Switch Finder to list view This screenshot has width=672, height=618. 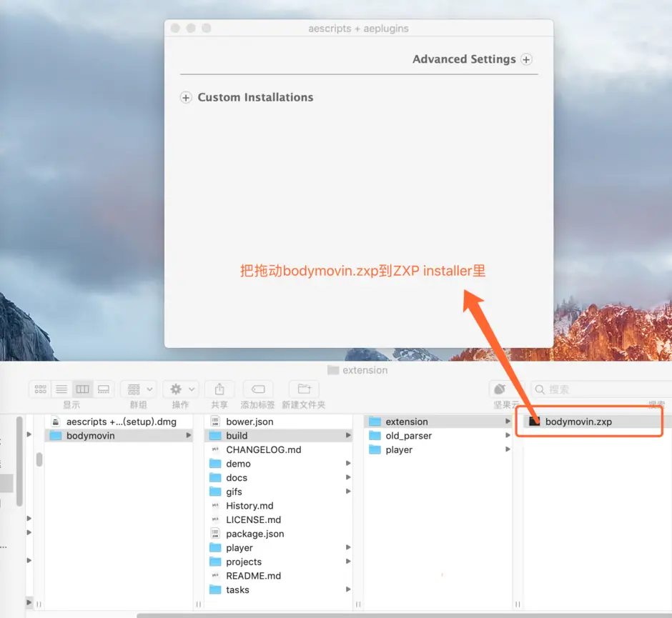coord(61,389)
